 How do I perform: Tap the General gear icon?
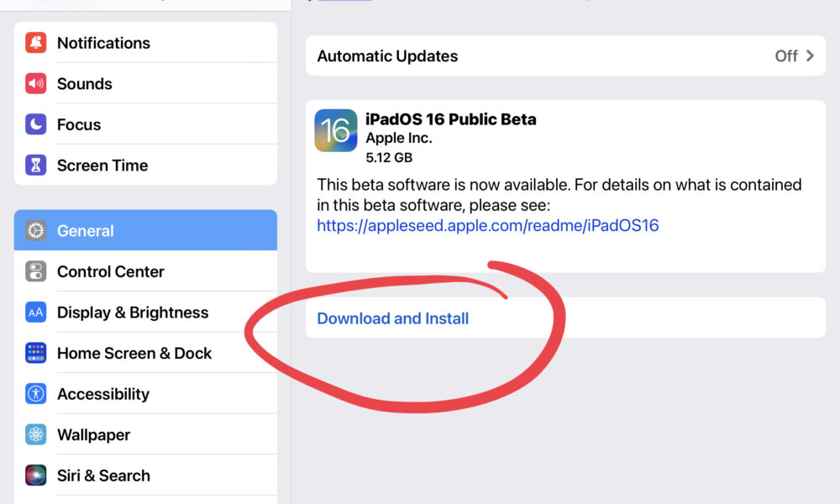coord(36,231)
